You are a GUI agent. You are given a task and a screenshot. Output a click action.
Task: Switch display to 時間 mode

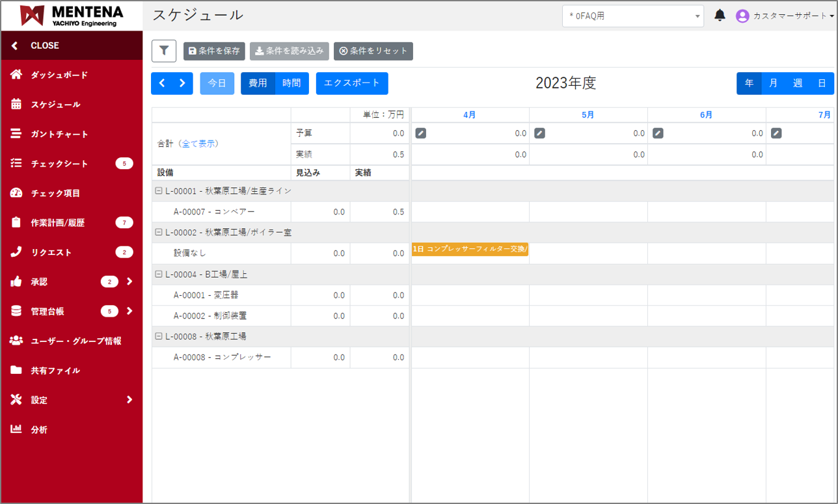point(291,83)
